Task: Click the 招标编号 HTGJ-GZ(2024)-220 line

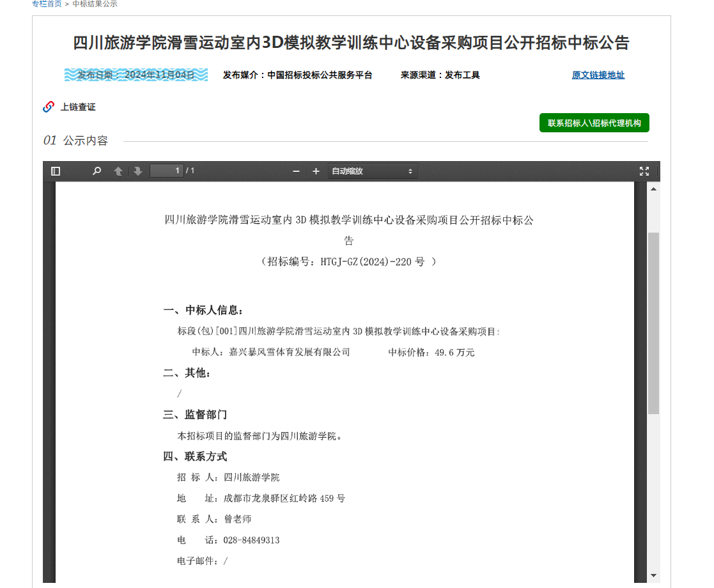Action: pyautogui.click(x=349, y=262)
